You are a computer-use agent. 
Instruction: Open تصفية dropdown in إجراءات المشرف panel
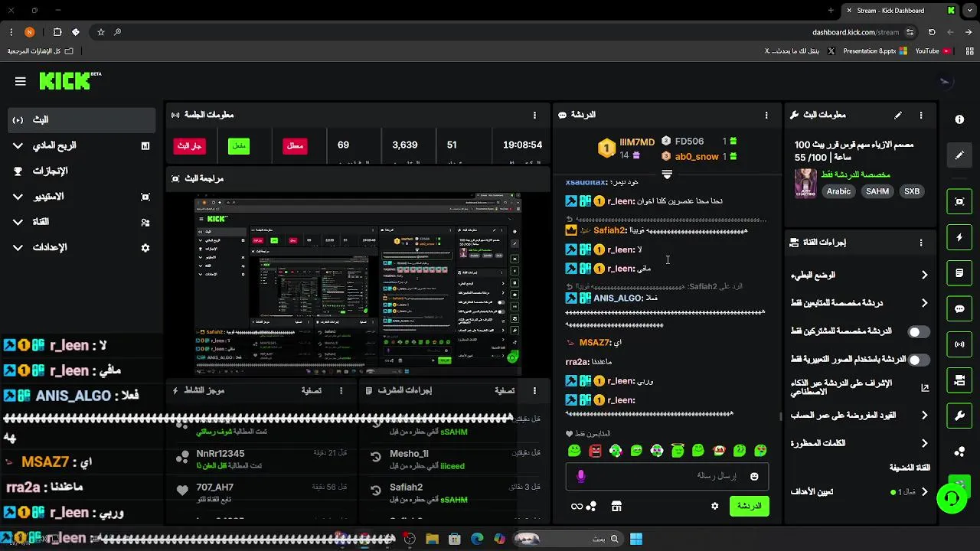pyautogui.click(x=505, y=390)
